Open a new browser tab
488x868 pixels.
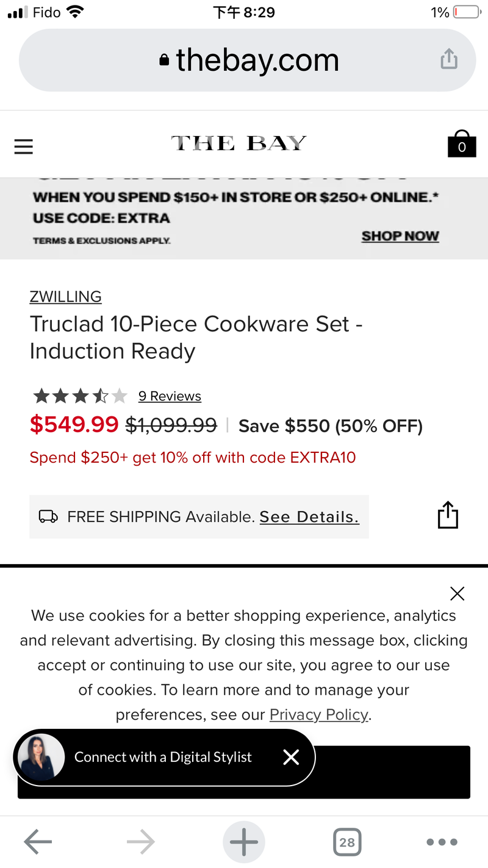point(243,842)
